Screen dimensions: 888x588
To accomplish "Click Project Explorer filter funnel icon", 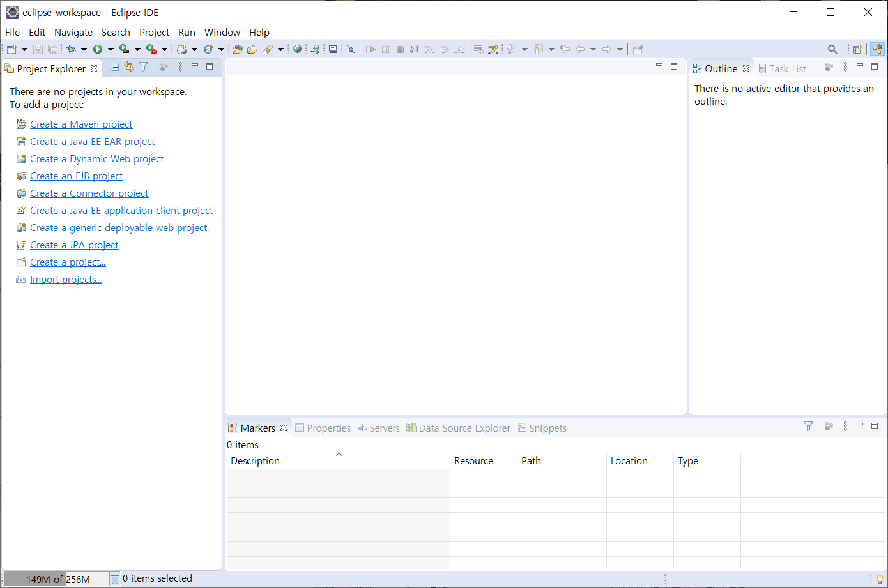I will click(x=144, y=66).
